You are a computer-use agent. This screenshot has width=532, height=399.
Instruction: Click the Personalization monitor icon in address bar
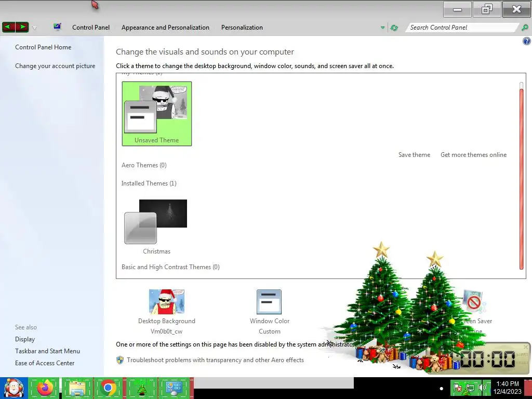point(57,27)
